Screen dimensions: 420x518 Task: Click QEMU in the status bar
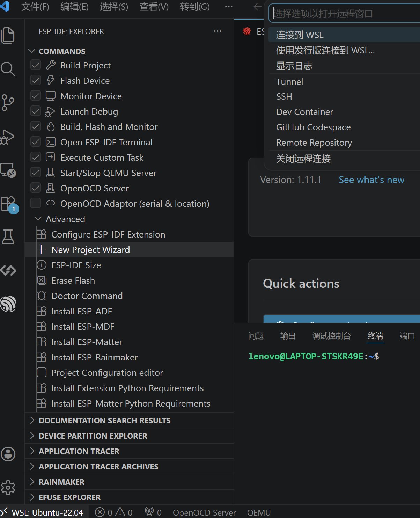259,512
